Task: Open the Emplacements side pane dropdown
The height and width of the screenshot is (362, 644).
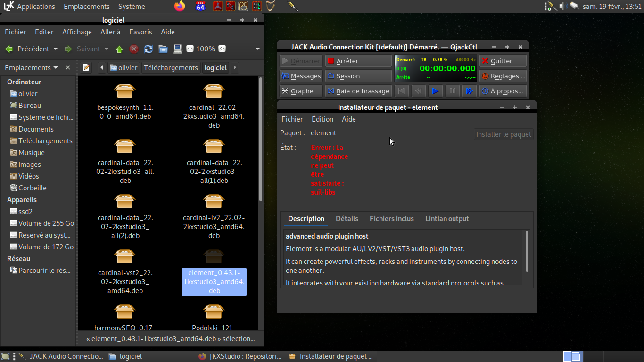Action: pyautogui.click(x=31, y=68)
